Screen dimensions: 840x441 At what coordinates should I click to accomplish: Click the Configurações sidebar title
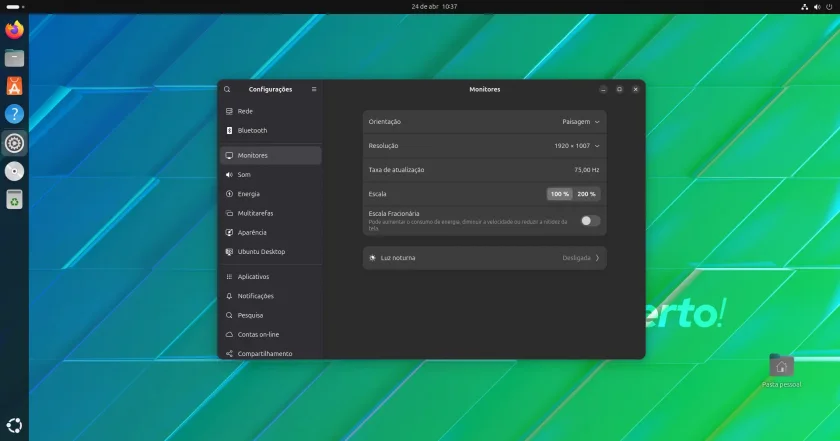pyautogui.click(x=271, y=89)
